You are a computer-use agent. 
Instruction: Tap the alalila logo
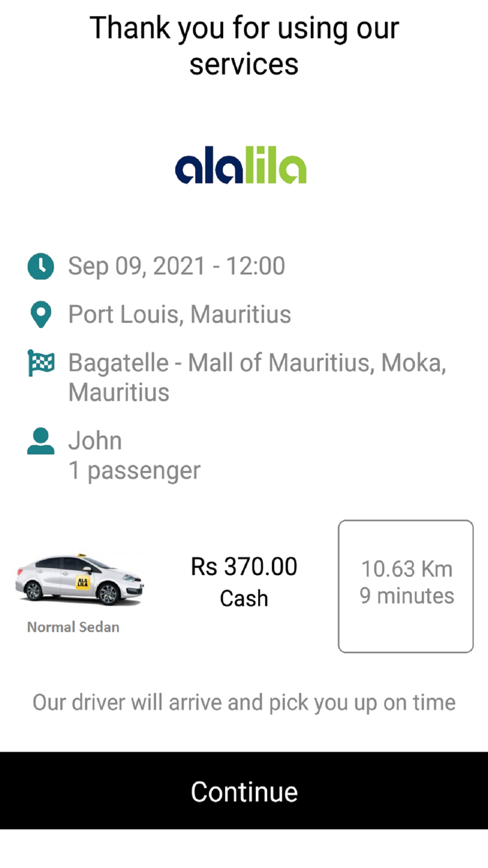coord(243,165)
